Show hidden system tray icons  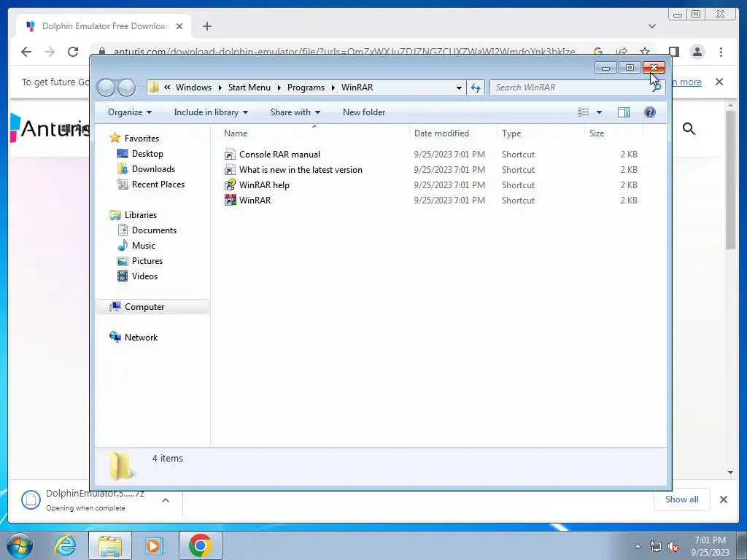(638, 546)
